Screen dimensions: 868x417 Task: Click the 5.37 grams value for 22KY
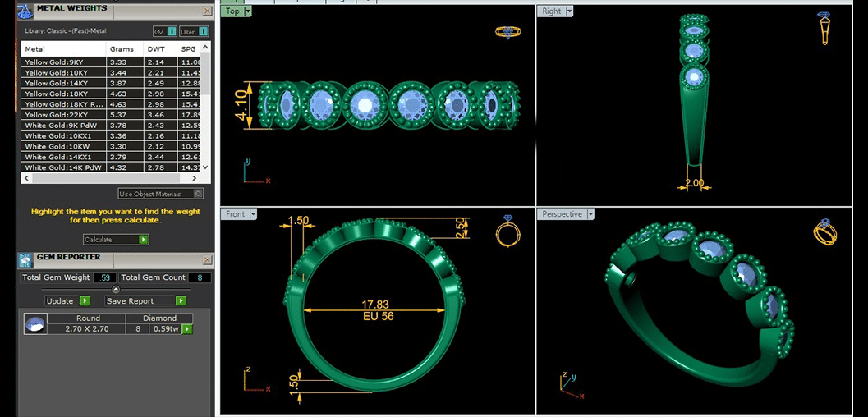pyautogui.click(x=119, y=114)
